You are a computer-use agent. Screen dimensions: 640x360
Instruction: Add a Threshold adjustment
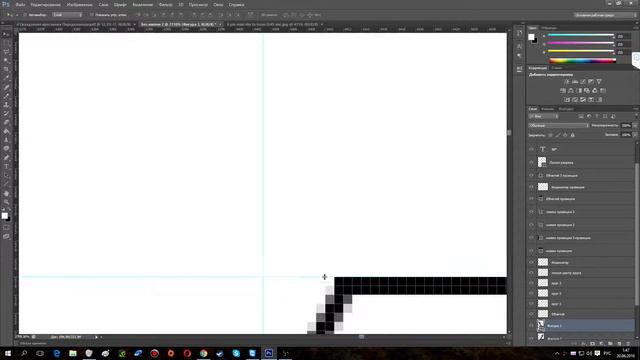pyautogui.click(x=583, y=100)
